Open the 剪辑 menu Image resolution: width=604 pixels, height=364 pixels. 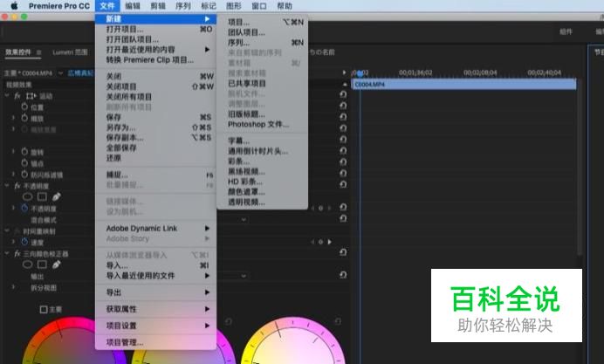pos(158,6)
